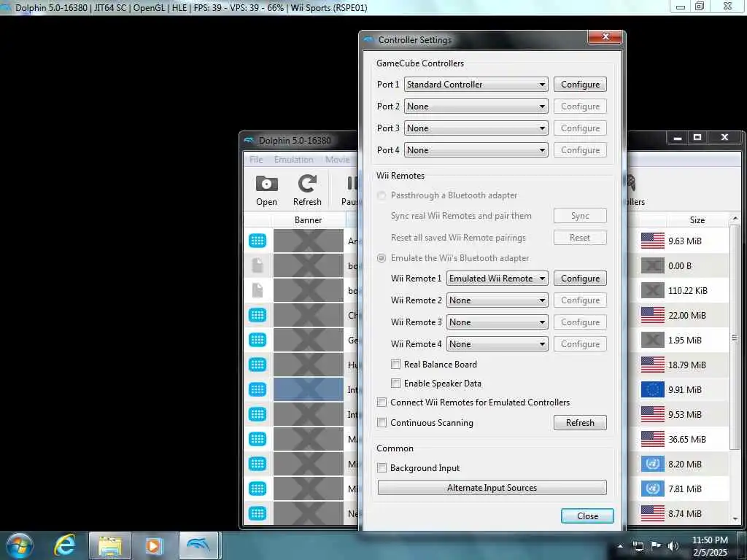Click Configure for GameCube Port 1
747x560 pixels.
pyautogui.click(x=580, y=85)
